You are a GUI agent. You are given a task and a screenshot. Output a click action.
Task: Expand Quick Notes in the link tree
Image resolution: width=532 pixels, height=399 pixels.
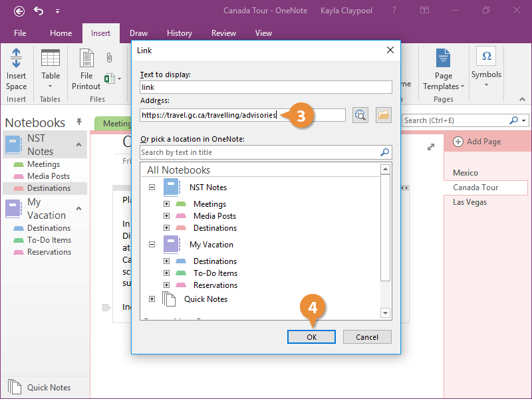[x=152, y=299]
